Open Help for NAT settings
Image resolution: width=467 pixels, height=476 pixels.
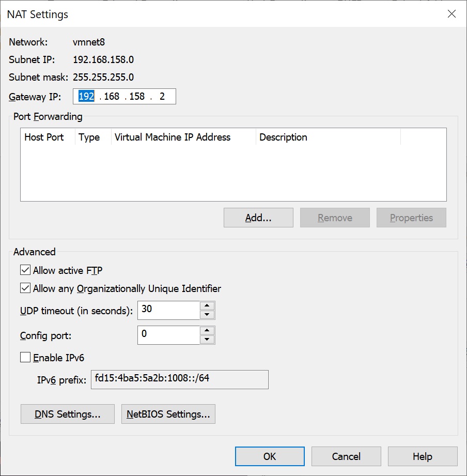click(423, 456)
